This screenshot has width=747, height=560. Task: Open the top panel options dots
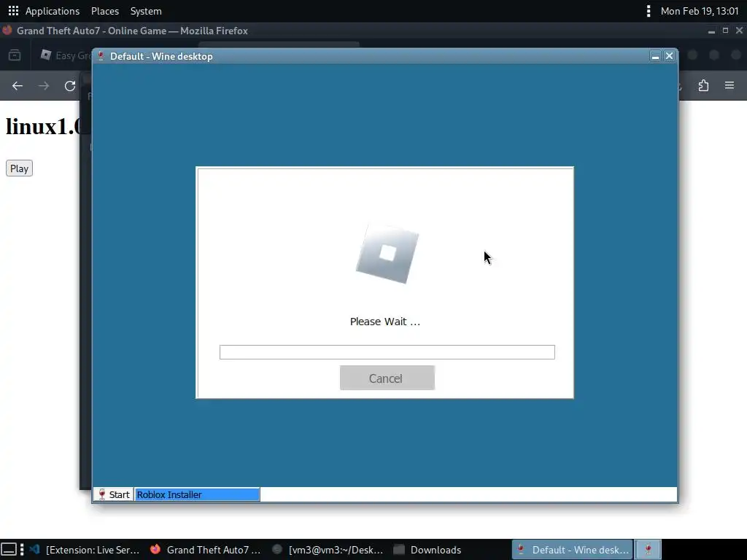648,11
